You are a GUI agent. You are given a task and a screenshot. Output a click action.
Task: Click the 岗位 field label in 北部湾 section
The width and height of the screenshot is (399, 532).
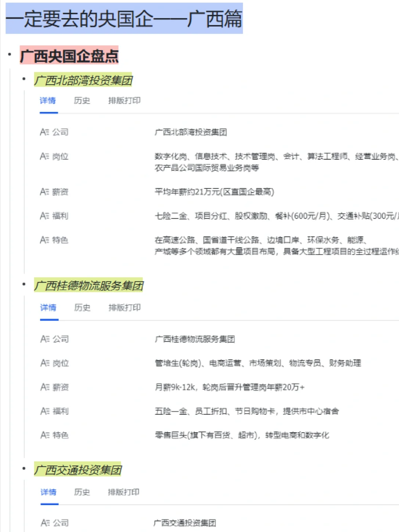(60, 156)
